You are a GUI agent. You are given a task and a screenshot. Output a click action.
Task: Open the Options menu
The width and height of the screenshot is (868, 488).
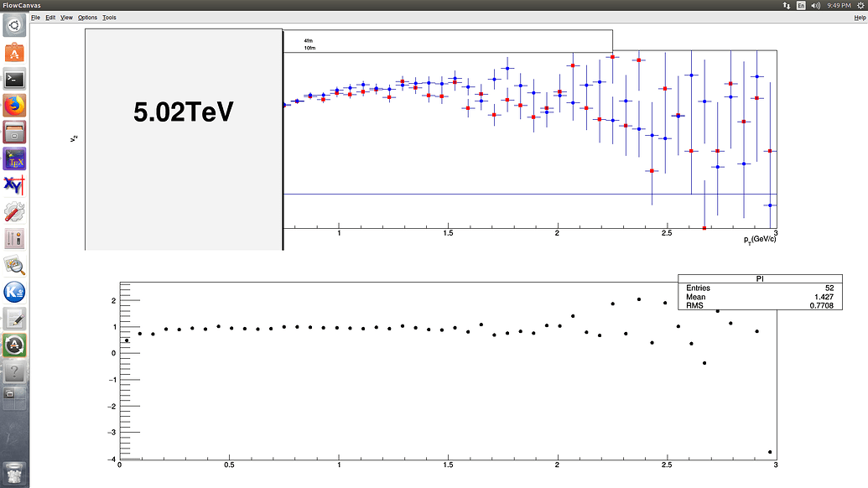(x=86, y=17)
